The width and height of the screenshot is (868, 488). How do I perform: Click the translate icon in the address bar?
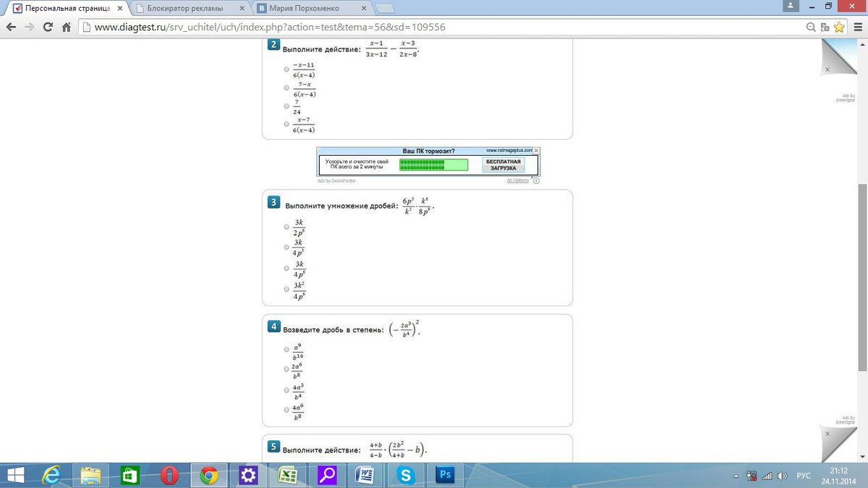pyautogui.click(x=825, y=27)
